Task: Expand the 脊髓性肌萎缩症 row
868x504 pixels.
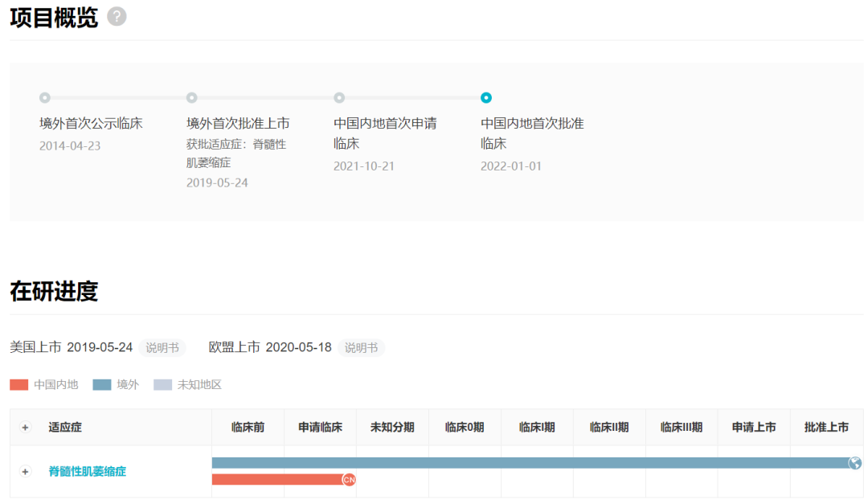Action: point(25,472)
